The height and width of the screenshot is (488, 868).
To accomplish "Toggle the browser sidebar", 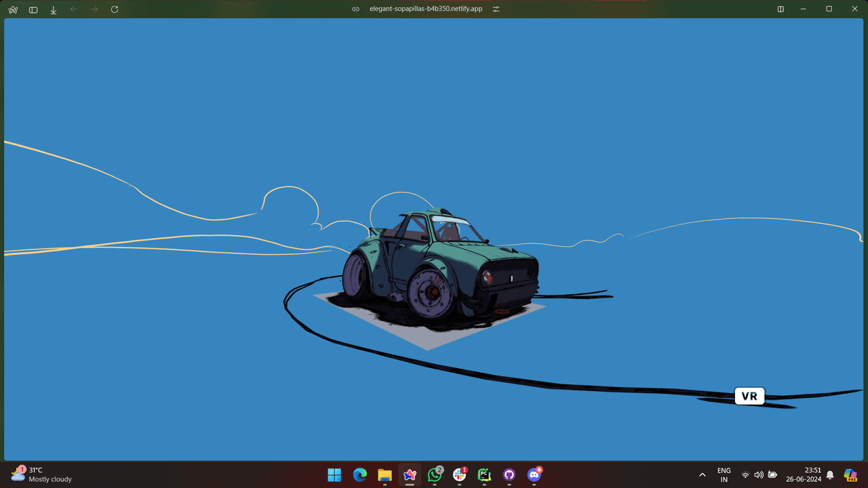I will (33, 9).
